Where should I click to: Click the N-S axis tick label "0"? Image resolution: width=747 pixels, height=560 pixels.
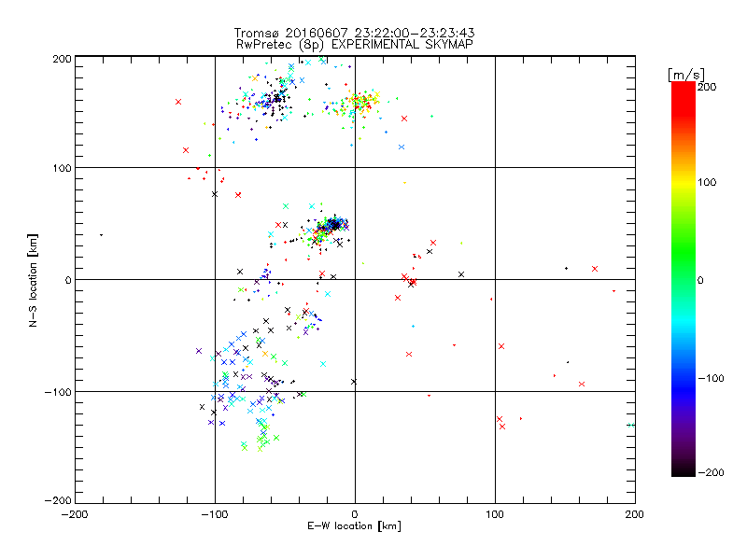(x=68, y=280)
